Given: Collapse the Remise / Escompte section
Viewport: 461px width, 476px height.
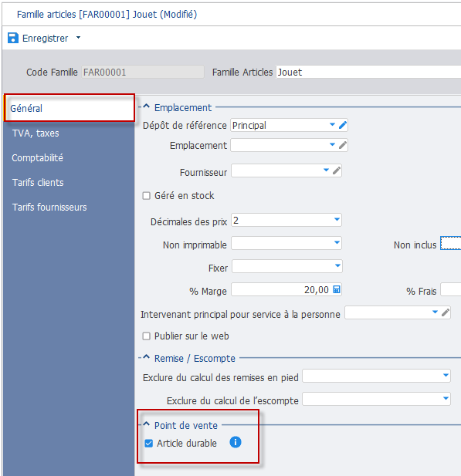Looking at the screenshot, I should tap(147, 357).
